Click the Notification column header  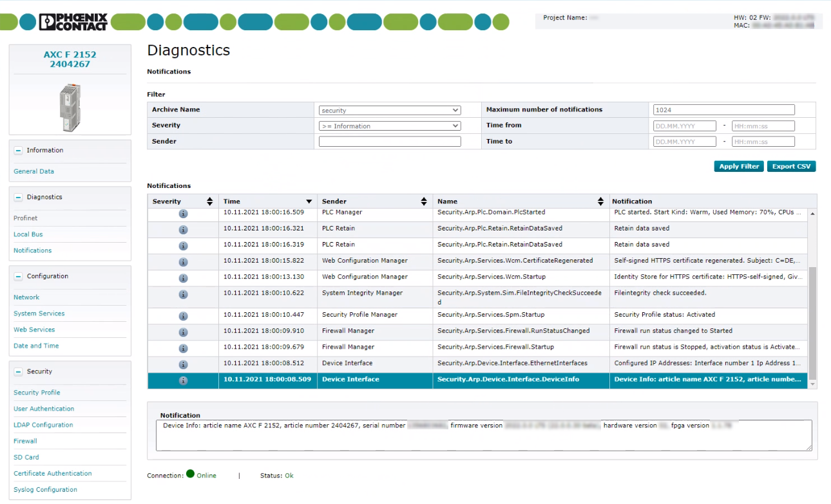click(x=632, y=201)
